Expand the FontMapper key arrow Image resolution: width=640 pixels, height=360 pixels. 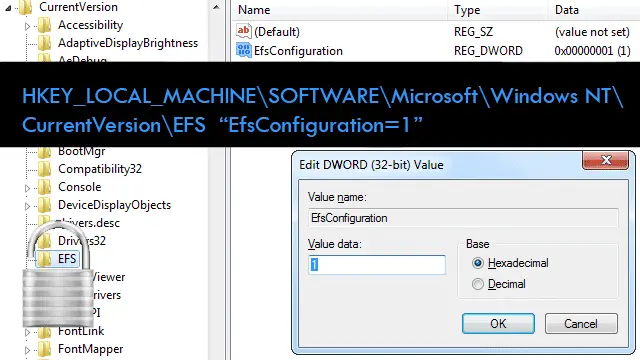coord(27,350)
